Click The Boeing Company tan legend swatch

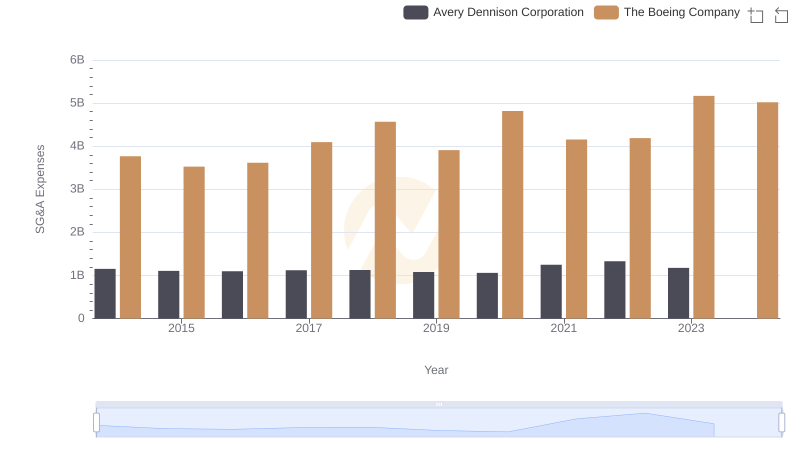[x=606, y=12]
